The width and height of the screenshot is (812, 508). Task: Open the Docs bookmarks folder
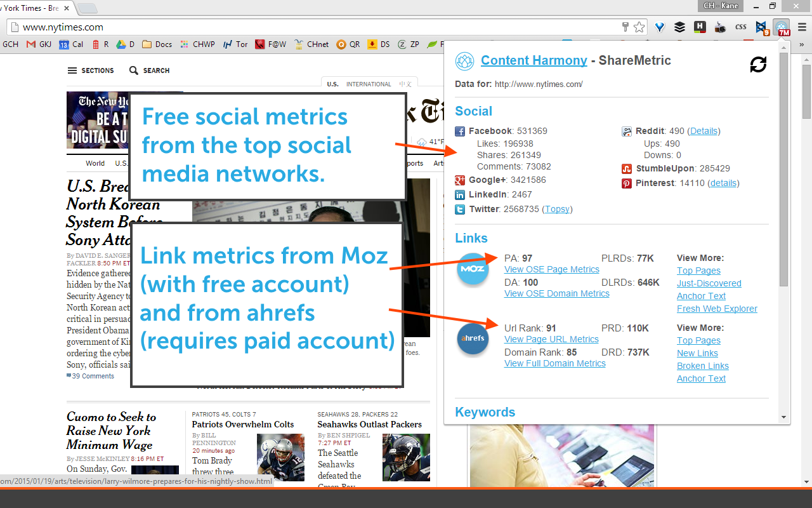coord(157,44)
